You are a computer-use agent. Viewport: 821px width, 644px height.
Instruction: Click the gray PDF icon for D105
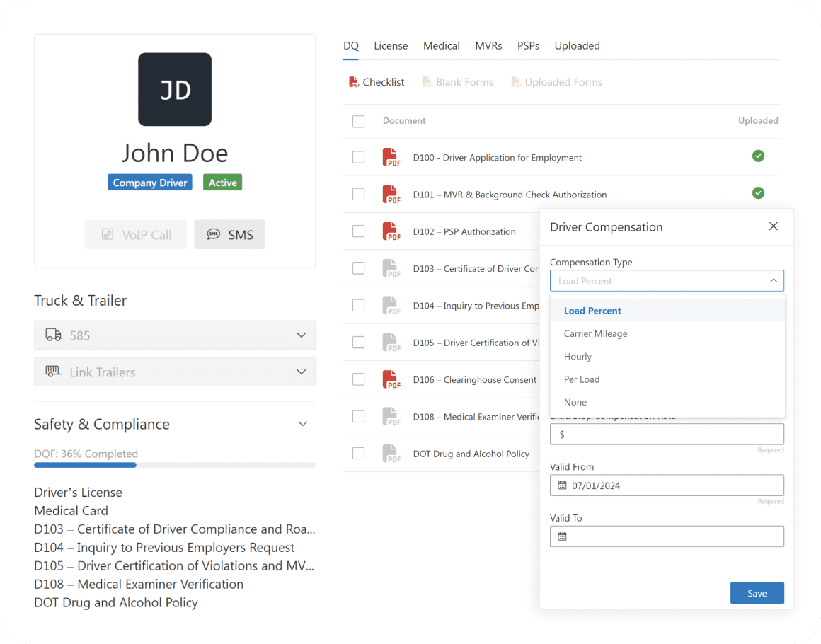[391, 343]
